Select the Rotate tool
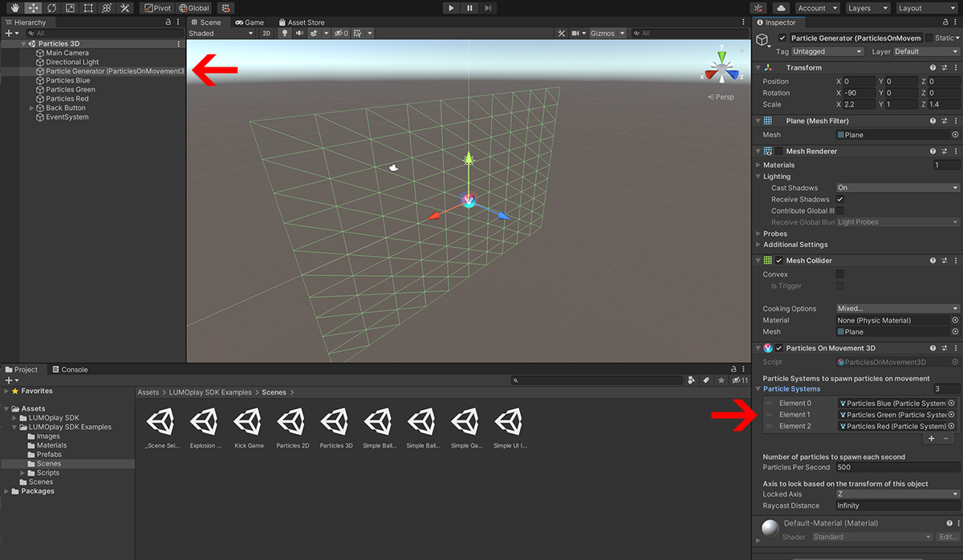963x560 pixels. click(51, 7)
